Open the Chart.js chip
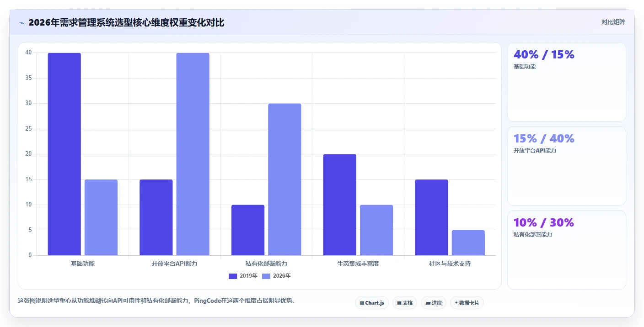The width and height of the screenshot is (644, 327). tap(372, 303)
